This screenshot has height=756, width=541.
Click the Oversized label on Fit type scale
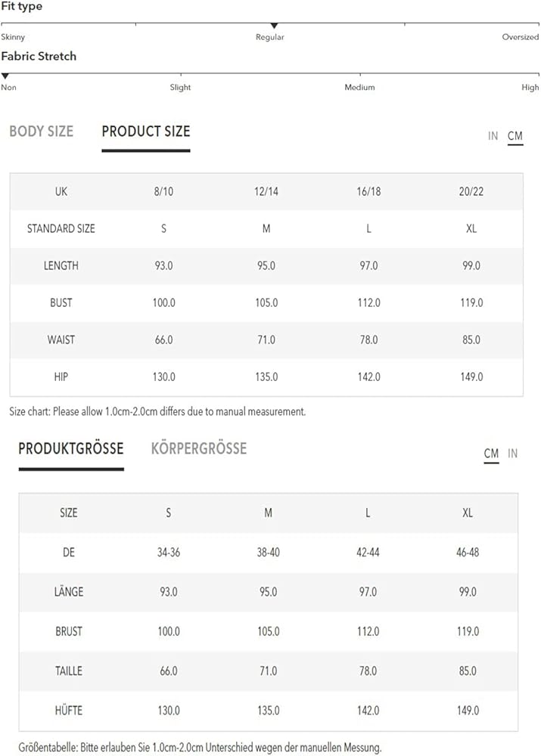[x=521, y=37]
